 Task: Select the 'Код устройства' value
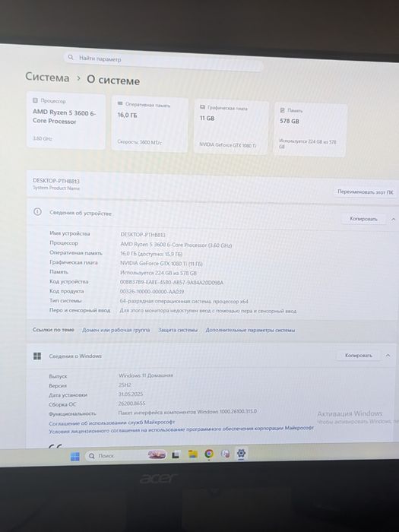(x=172, y=282)
